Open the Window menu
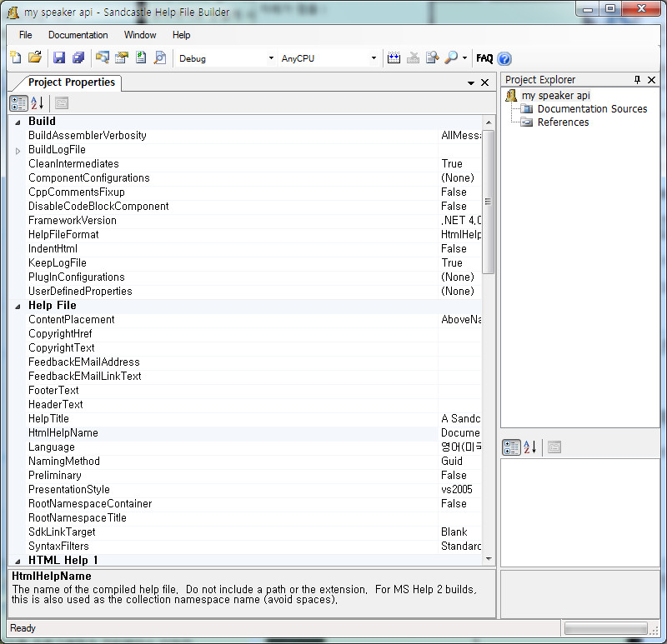This screenshot has width=667, height=644. click(139, 35)
